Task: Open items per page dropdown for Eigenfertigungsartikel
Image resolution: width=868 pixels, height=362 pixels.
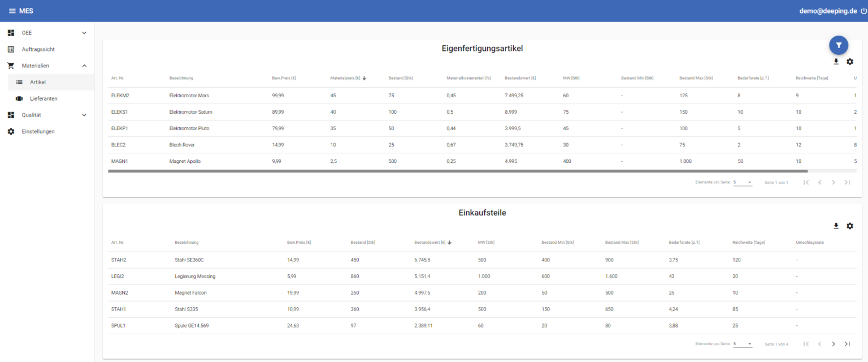Action: (743, 182)
